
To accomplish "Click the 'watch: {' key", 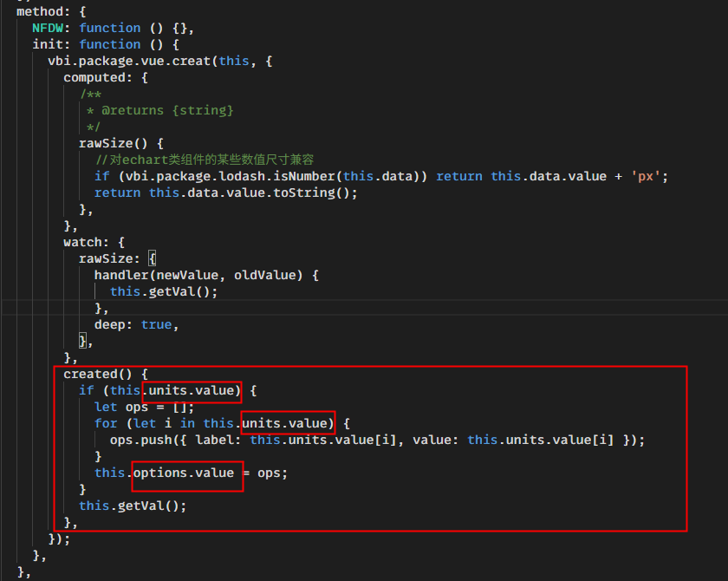I will coord(94,243).
